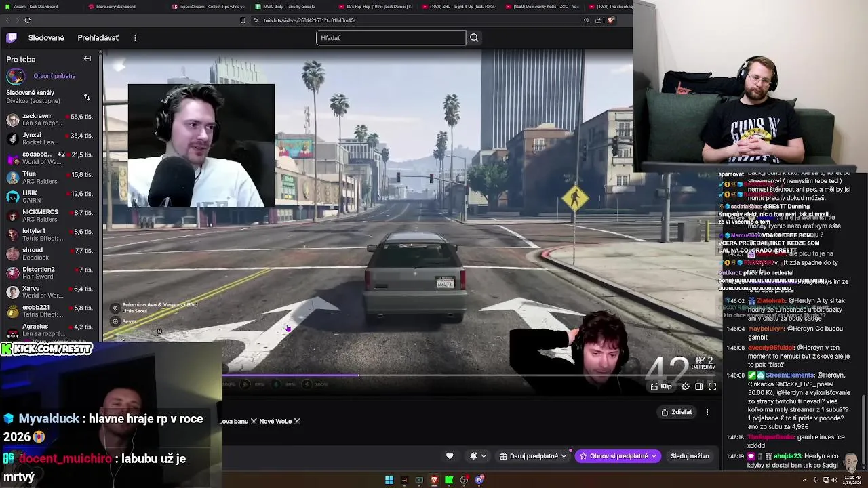Open Distortion2 channel in sidebar

coord(50,272)
